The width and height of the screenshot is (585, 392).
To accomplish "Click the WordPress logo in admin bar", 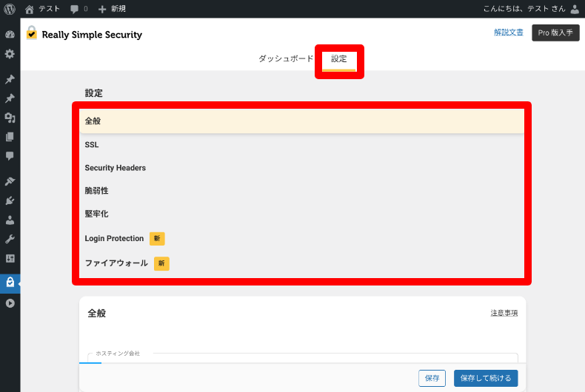I will pyautogui.click(x=10, y=9).
